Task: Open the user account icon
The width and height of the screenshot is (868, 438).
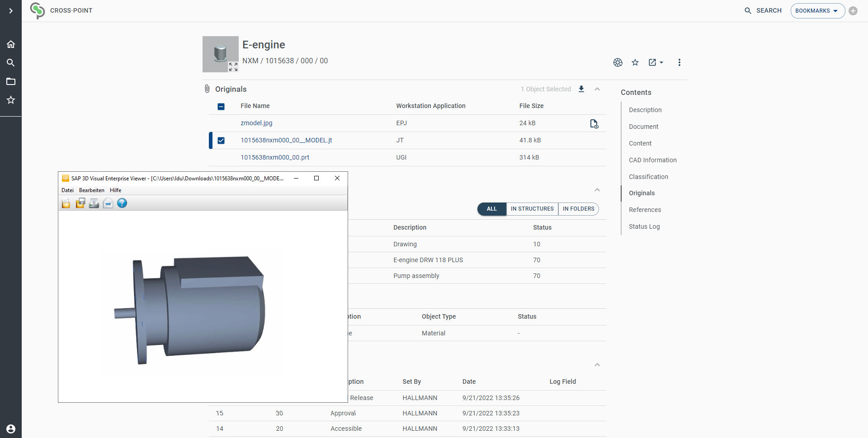Action: click(11, 429)
